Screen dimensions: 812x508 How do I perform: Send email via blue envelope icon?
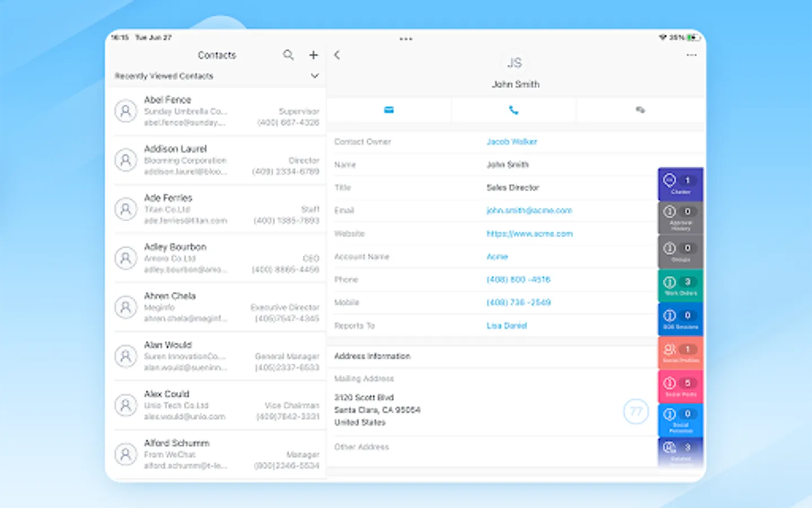pos(389,110)
